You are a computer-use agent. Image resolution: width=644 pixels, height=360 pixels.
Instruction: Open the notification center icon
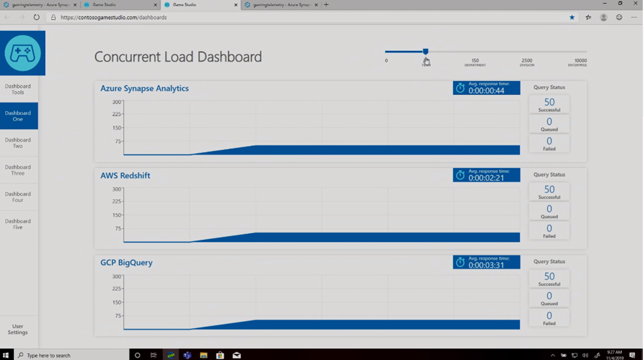[633, 355]
